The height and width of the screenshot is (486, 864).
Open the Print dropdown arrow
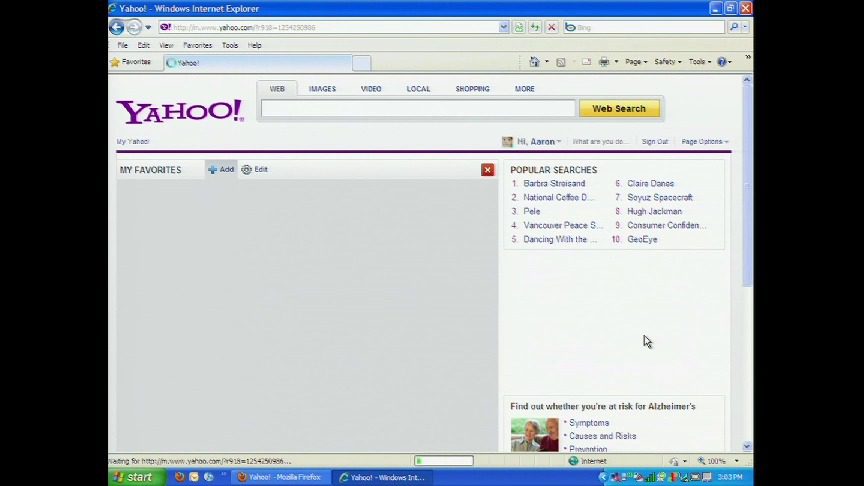(x=617, y=62)
